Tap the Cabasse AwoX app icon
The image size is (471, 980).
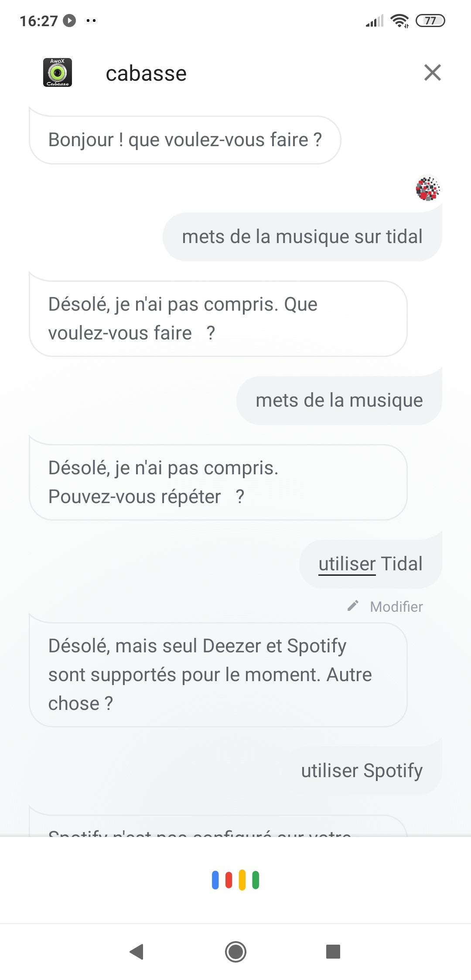(x=58, y=72)
